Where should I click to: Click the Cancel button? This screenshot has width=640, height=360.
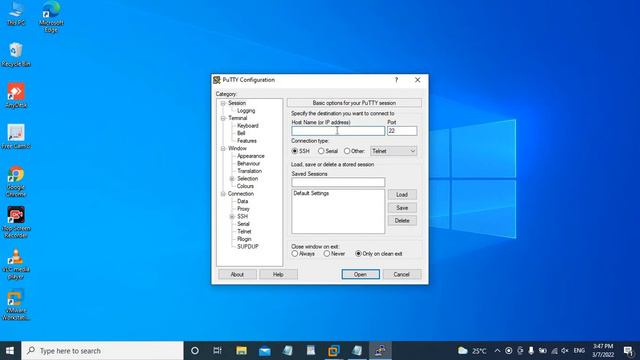point(402,274)
